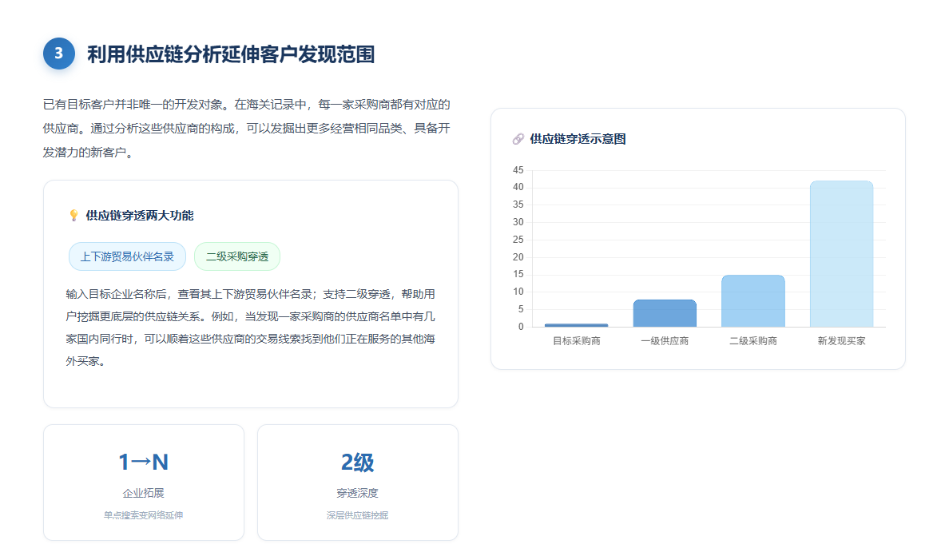
Task: Click the 单点搜索变网络延伸 caption
Action: click(144, 515)
